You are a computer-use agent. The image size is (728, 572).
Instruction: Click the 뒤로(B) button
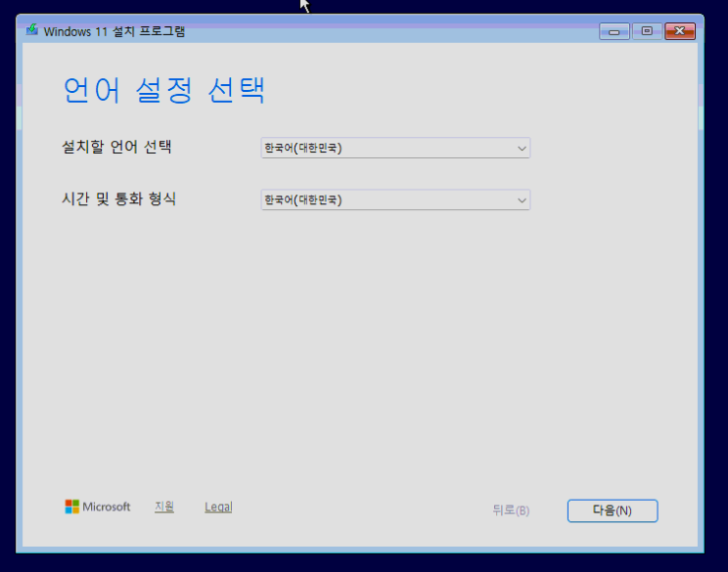point(511,510)
